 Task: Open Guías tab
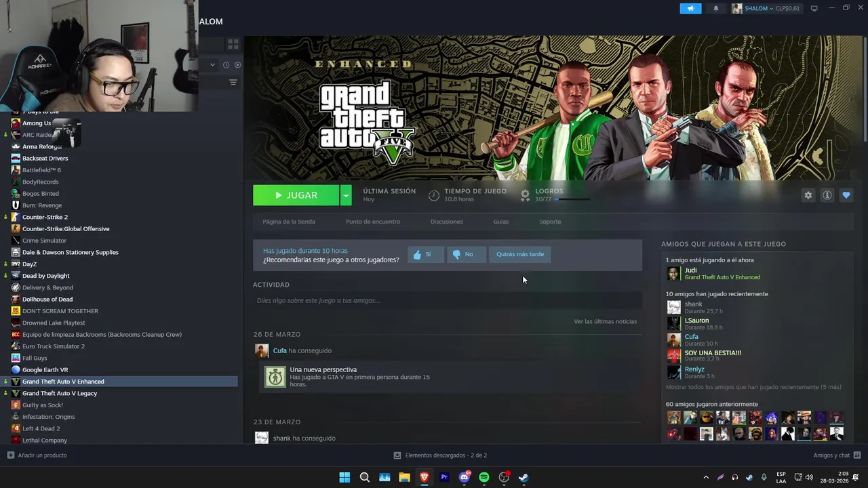click(x=501, y=222)
